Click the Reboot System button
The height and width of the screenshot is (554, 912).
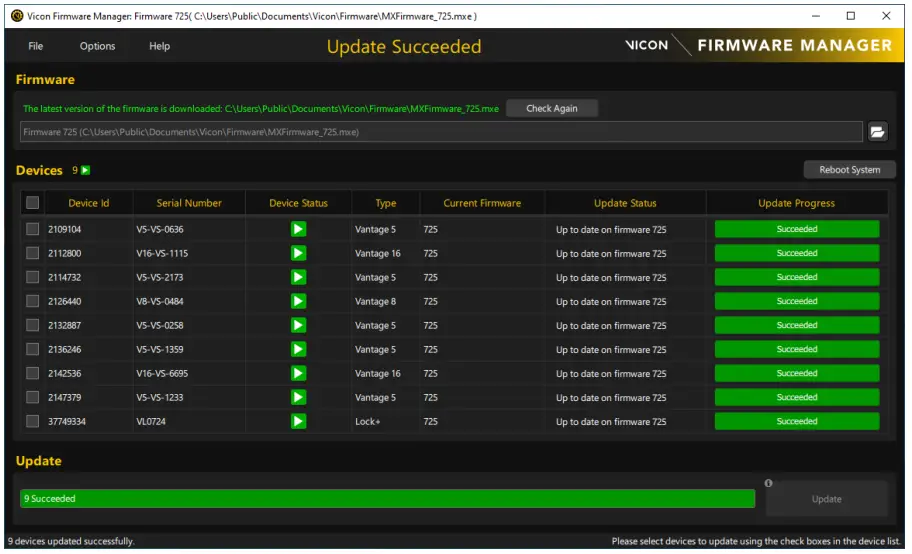pos(849,170)
